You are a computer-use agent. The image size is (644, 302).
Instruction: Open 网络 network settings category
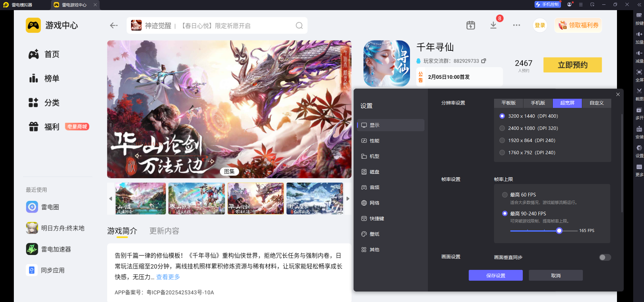coord(391,203)
